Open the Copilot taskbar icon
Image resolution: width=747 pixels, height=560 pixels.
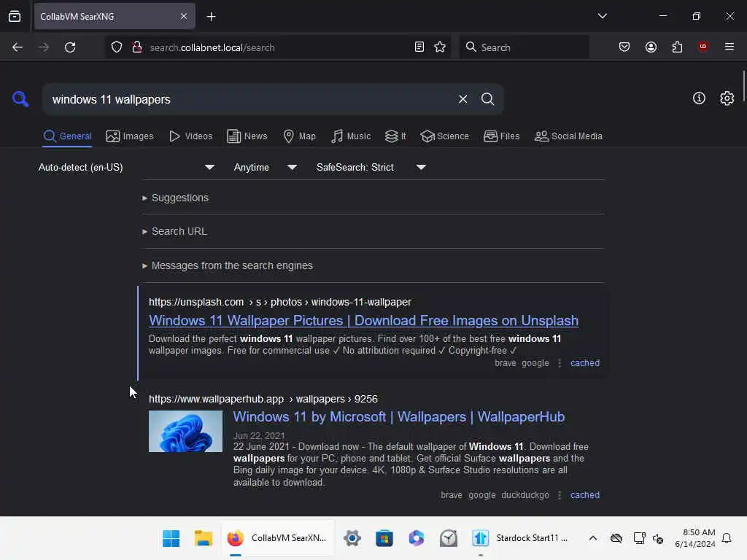pos(416,538)
